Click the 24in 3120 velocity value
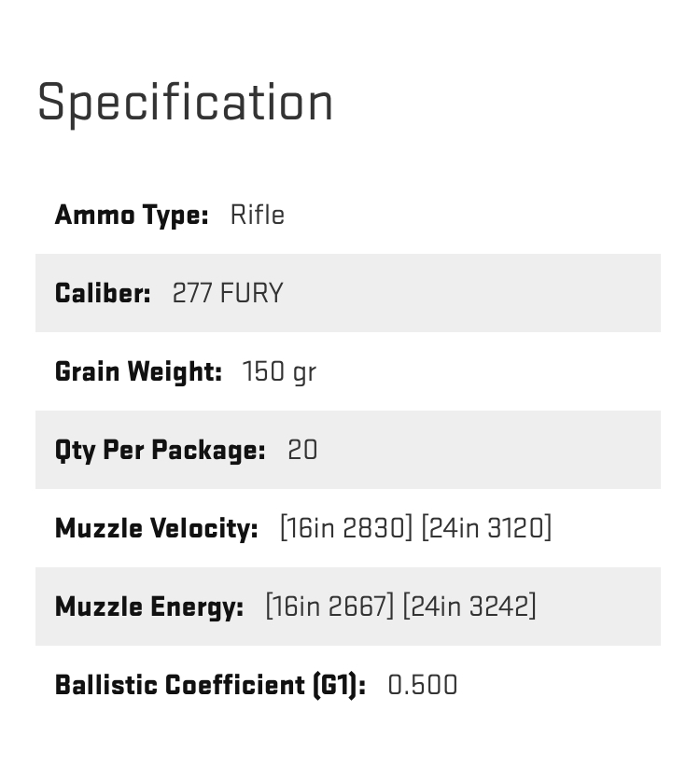The height and width of the screenshot is (767, 700). 486,528
